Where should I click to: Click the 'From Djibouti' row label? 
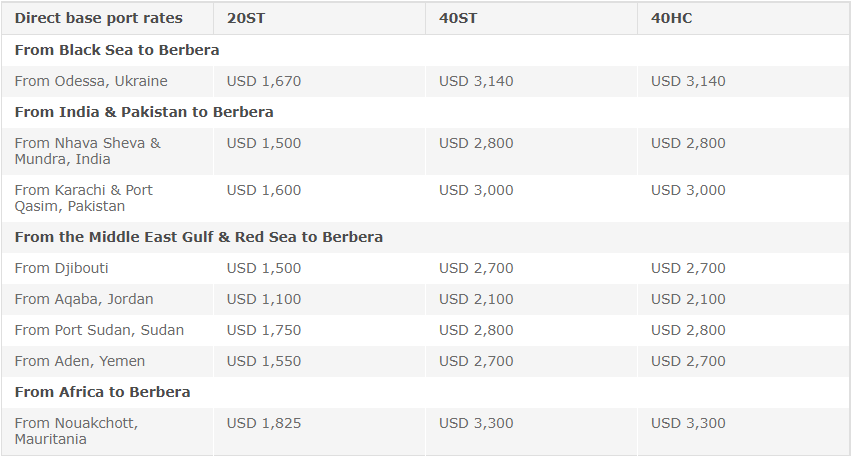click(61, 268)
